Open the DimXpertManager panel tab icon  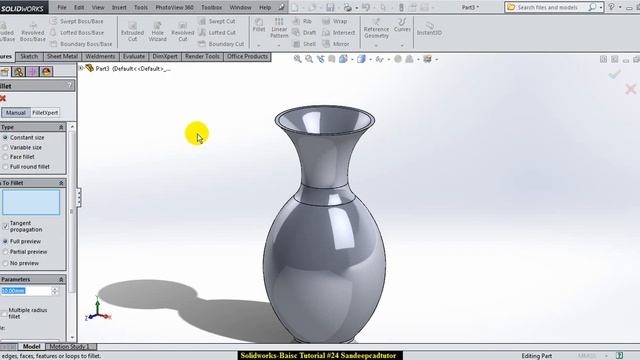click(x=32, y=72)
